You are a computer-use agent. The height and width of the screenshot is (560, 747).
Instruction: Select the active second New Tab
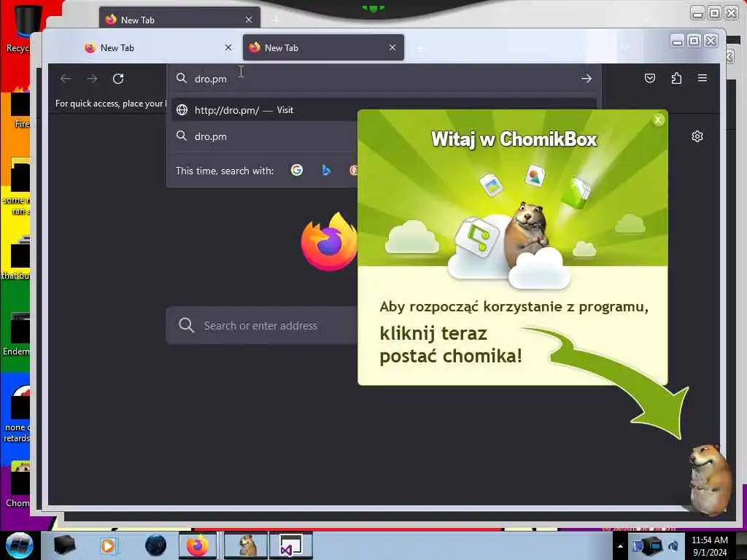click(323, 47)
